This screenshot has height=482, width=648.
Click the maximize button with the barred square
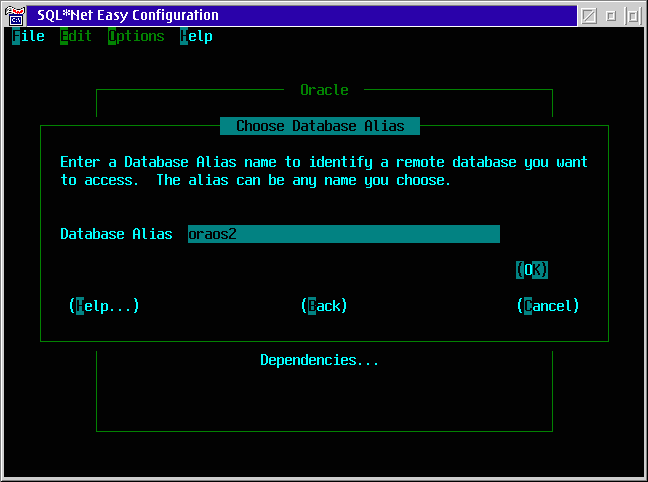click(x=632, y=16)
